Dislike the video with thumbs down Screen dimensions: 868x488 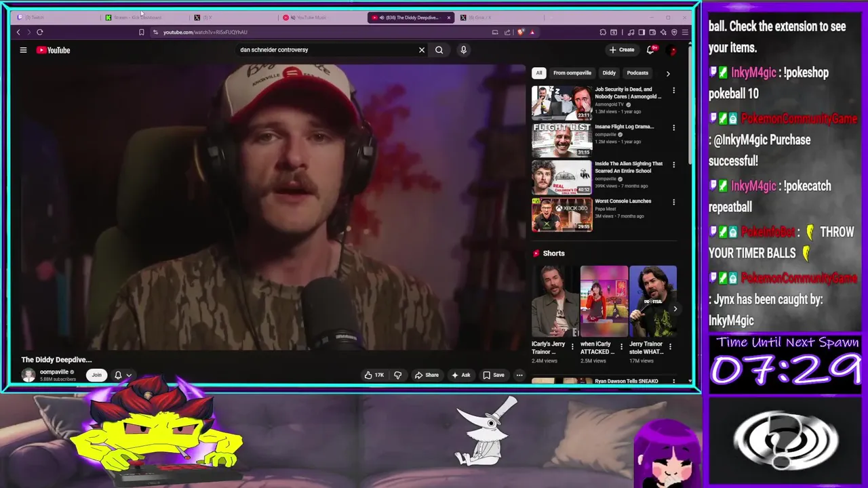point(398,375)
